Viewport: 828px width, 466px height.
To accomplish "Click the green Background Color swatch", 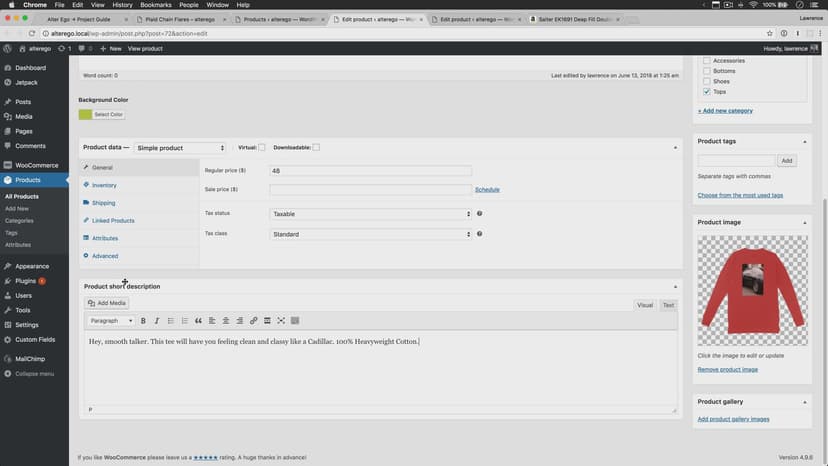I will (85, 115).
